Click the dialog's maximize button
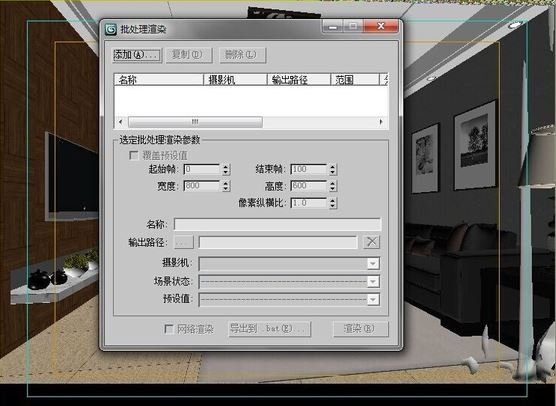This screenshot has height=406, width=556. pyautogui.click(x=353, y=27)
